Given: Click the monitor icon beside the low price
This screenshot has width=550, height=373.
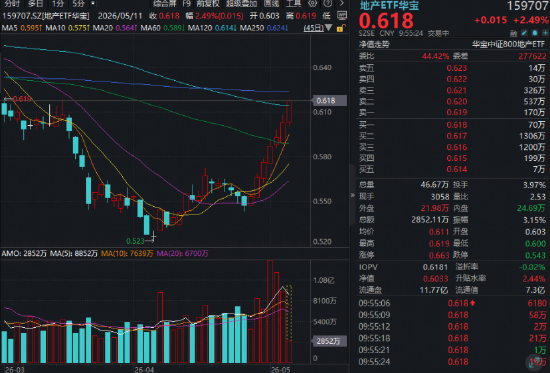Looking at the screenshot, I should [x=341, y=16].
